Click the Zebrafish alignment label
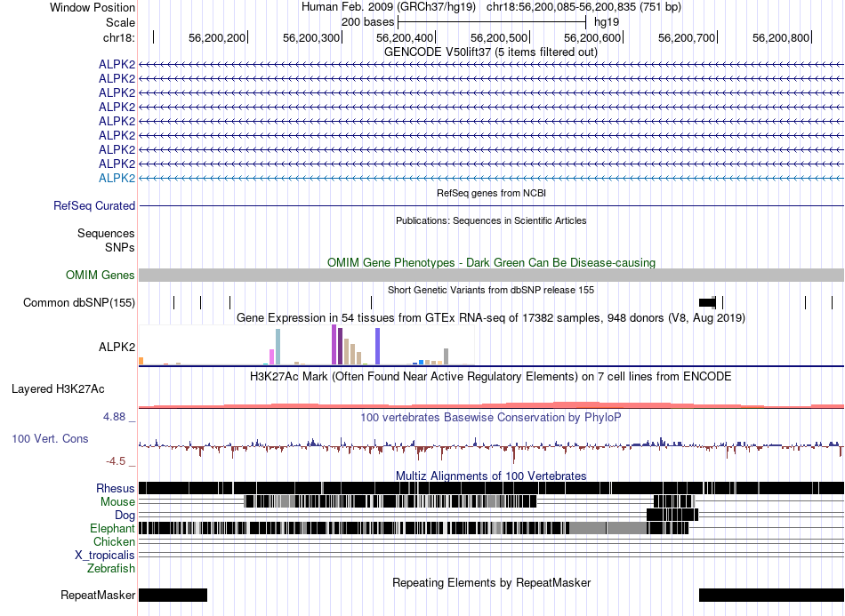 [111, 569]
